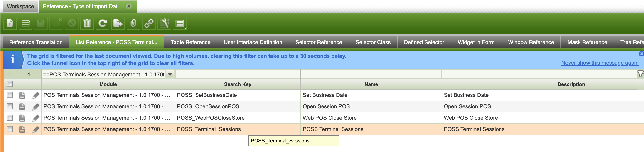Open the Module filter dropdown arrow
Viewport: 644px width, 152px height.
[170, 74]
